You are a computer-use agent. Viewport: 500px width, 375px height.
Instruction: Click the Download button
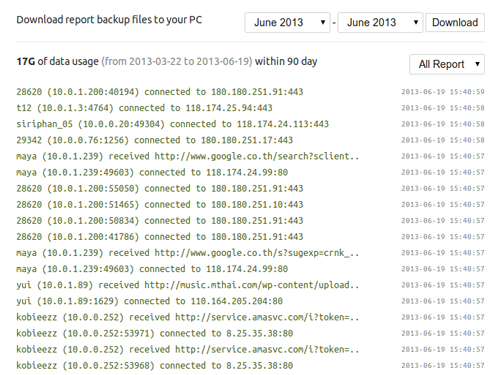(x=455, y=23)
